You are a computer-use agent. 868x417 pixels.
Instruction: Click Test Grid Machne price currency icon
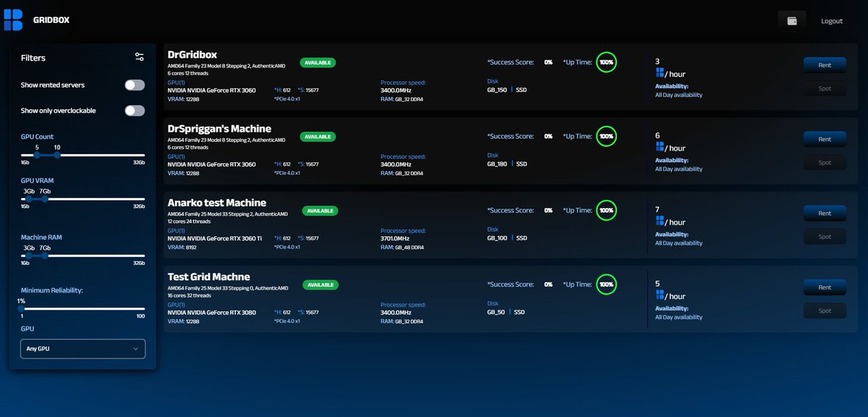click(x=659, y=295)
